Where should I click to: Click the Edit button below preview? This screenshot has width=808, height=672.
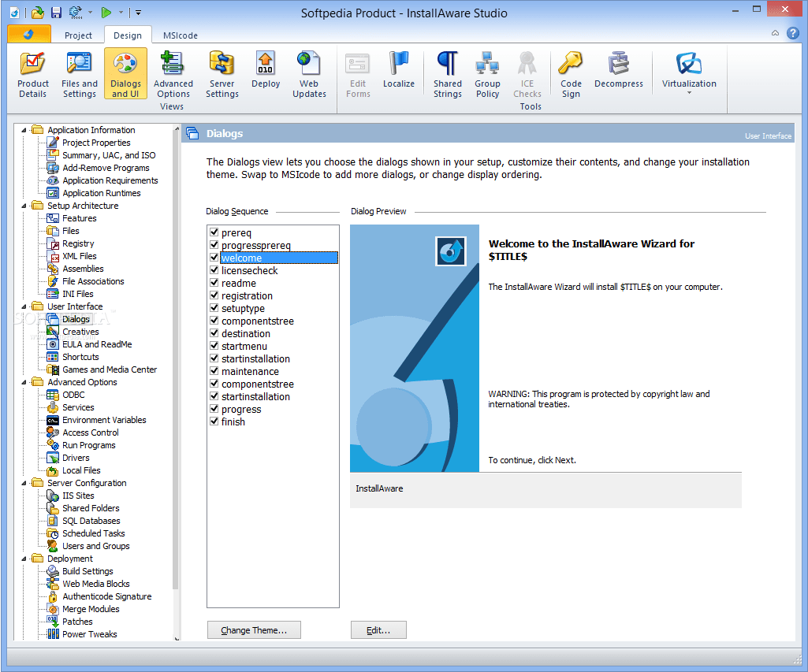378,629
